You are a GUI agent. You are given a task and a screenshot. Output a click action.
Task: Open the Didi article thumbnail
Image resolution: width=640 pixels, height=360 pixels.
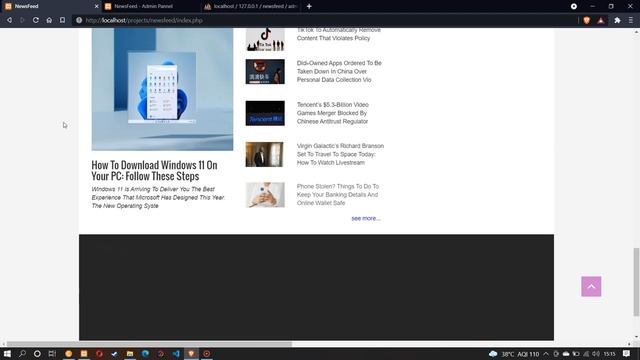pyautogui.click(x=265, y=71)
